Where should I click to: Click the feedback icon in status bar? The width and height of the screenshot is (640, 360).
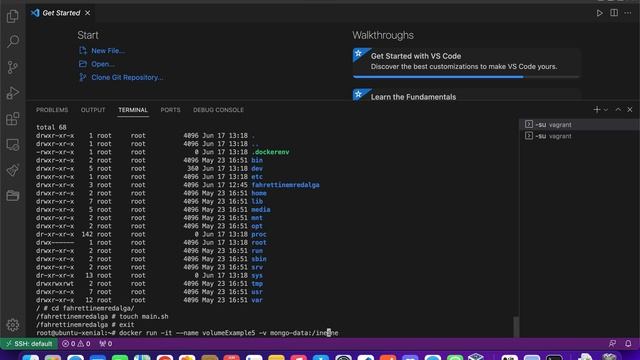612,344
